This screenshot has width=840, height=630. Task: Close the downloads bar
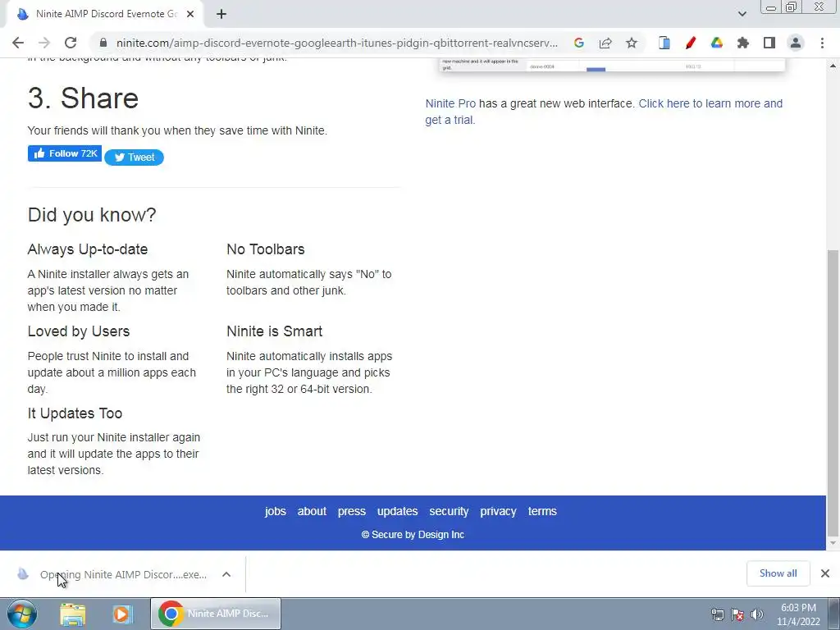coord(825,573)
